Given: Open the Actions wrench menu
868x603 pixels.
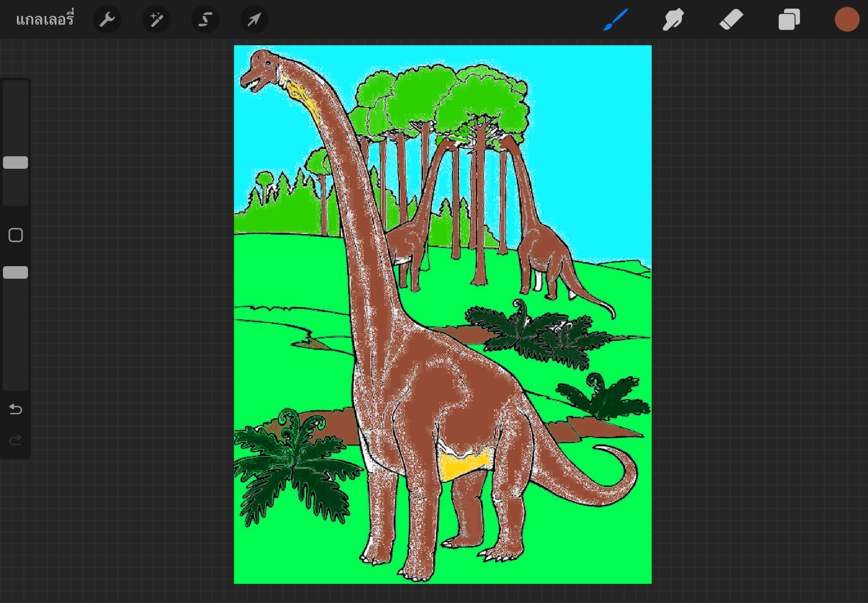Looking at the screenshot, I should point(107,19).
